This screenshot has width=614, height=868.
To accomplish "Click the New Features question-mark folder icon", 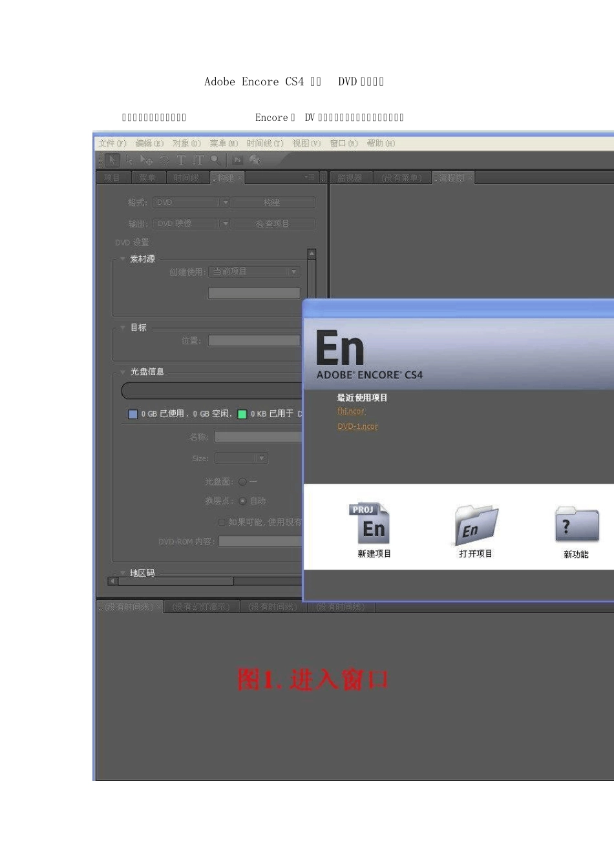I will (x=577, y=524).
